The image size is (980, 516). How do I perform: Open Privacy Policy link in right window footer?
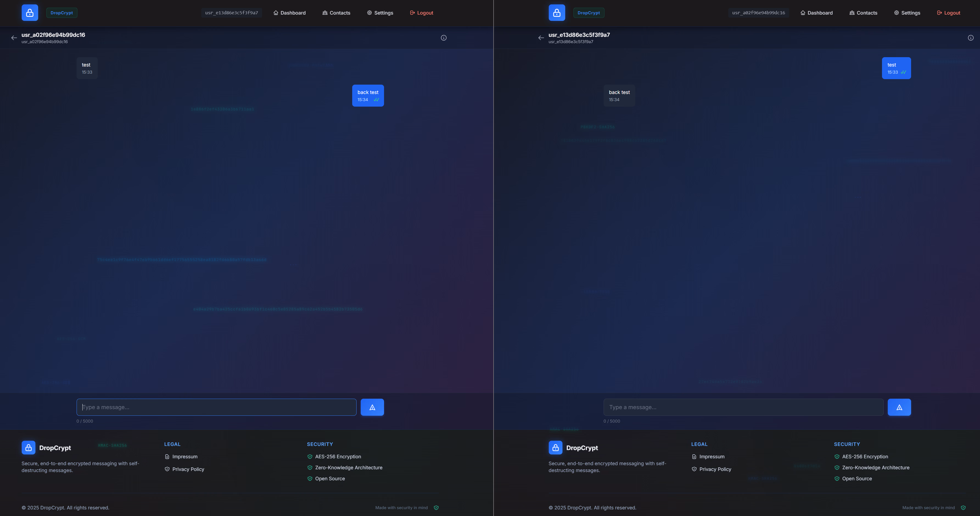pyautogui.click(x=711, y=469)
